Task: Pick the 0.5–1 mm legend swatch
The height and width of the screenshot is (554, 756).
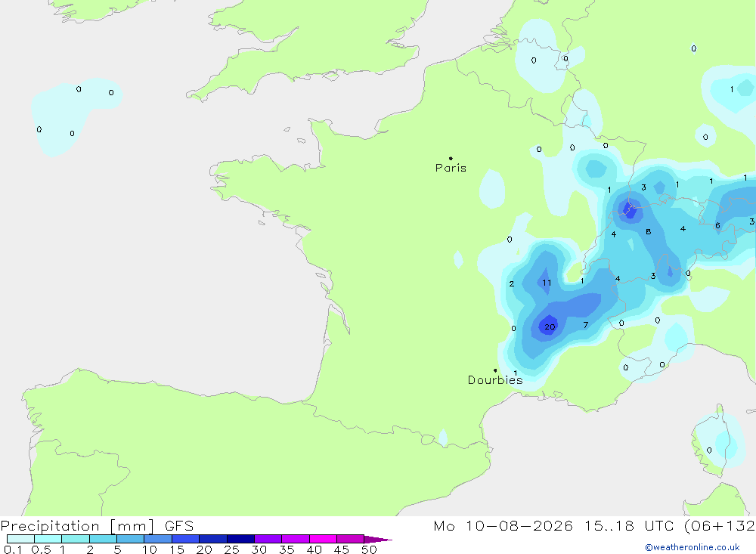Action: [48, 539]
